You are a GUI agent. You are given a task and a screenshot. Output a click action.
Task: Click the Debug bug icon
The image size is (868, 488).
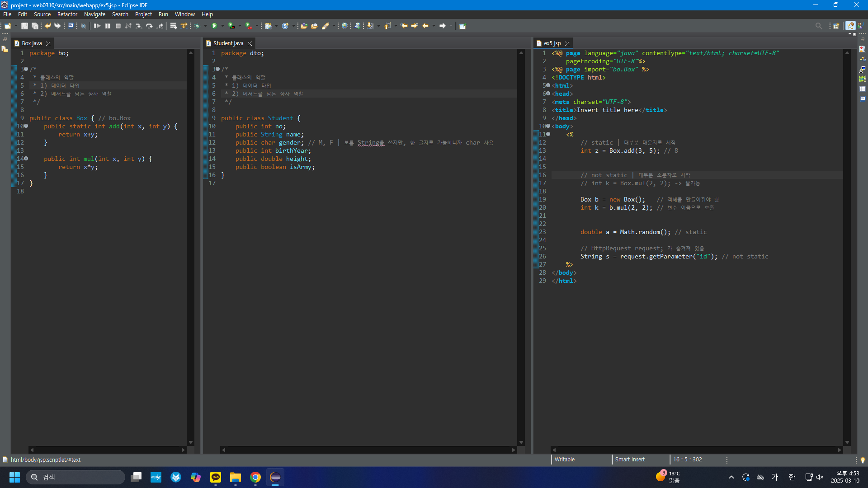(197, 26)
